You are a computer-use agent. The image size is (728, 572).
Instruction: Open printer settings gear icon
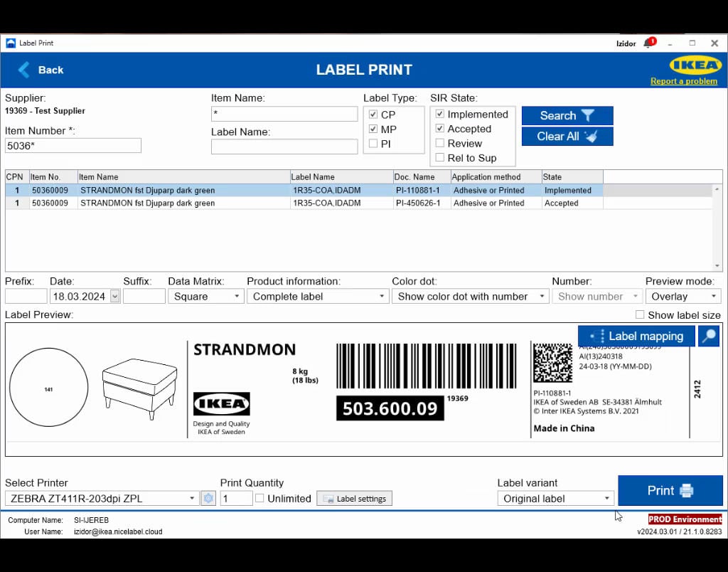tap(208, 499)
